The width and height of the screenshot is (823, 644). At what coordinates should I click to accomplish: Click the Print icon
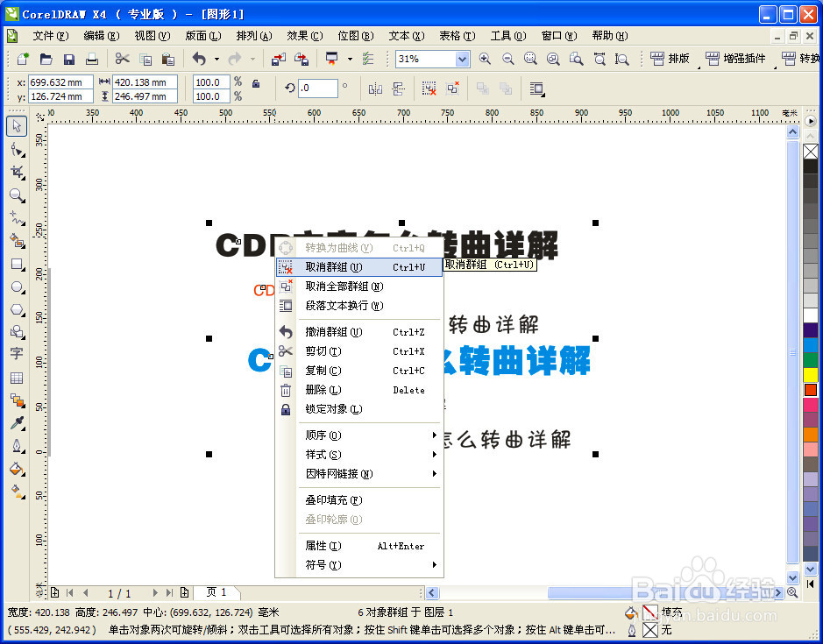92,59
